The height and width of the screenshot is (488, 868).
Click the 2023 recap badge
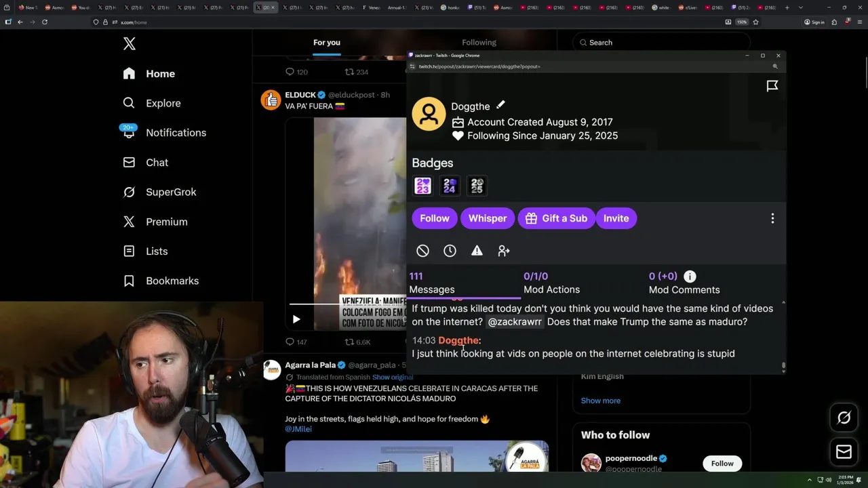422,186
